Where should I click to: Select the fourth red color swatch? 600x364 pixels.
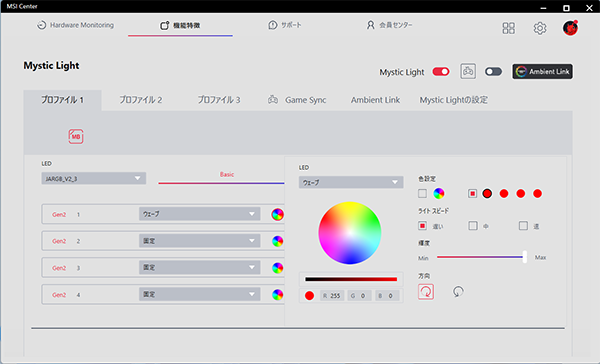tap(538, 194)
